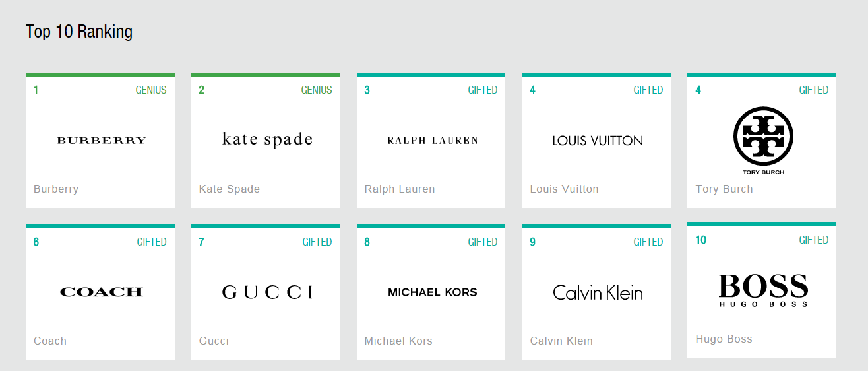Open the Hugo Boss name link

724,339
